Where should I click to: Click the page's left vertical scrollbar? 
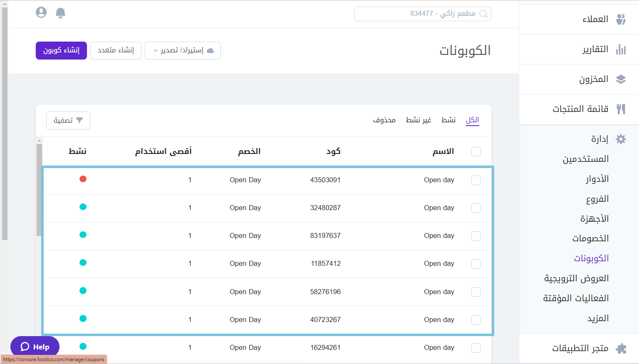click(x=5, y=124)
